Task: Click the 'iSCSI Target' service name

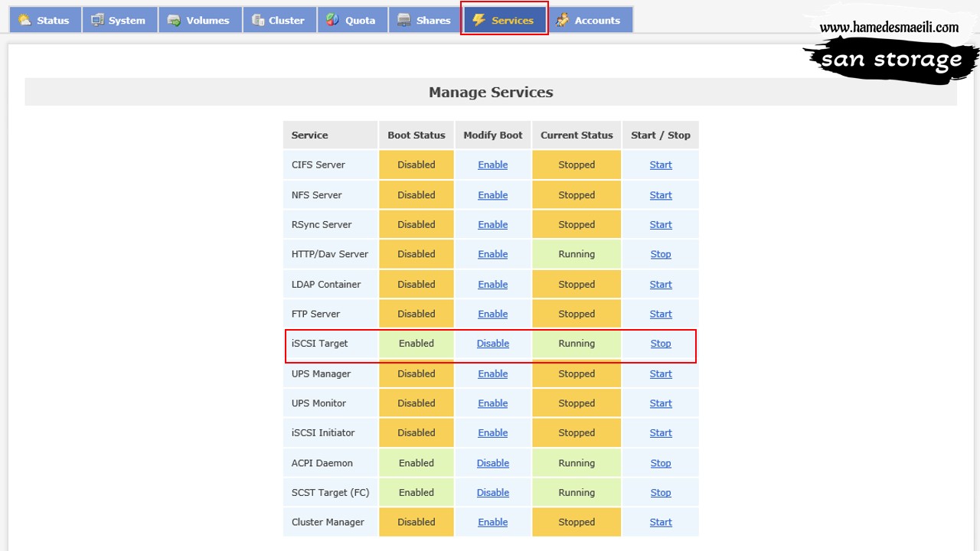Action: coord(320,344)
